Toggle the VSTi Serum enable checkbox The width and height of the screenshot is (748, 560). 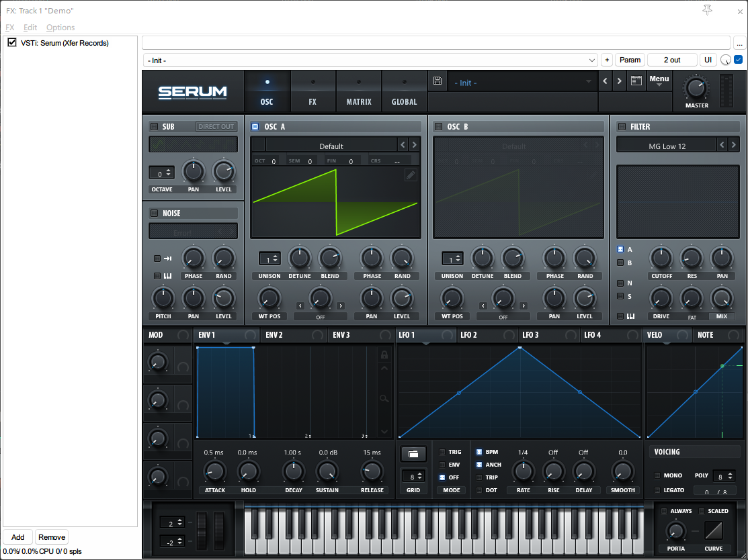pyautogui.click(x=12, y=43)
